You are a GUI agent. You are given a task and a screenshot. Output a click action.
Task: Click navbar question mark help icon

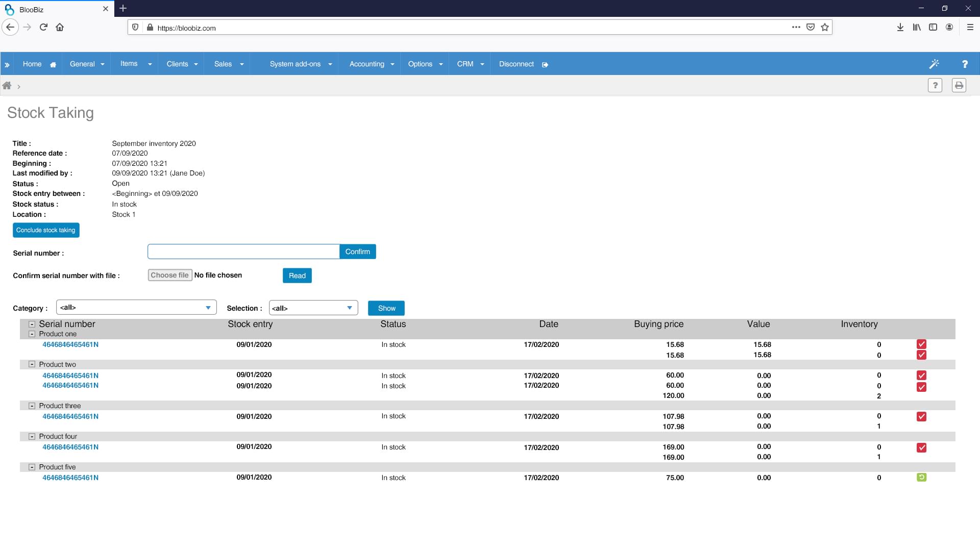coord(965,64)
